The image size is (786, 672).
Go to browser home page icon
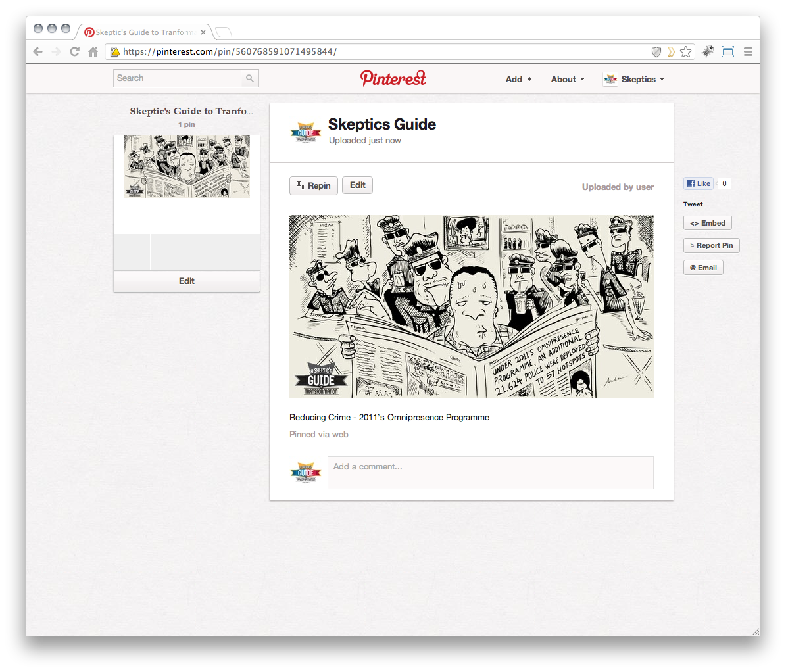93,51
